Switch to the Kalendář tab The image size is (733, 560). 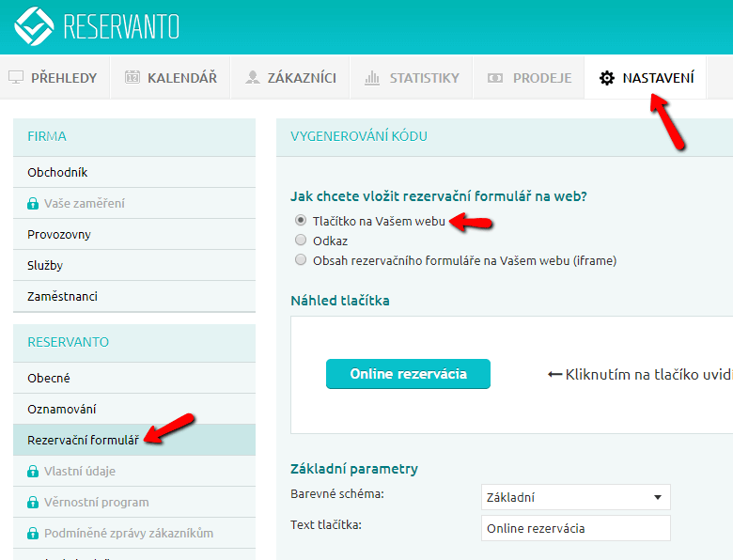171,78
